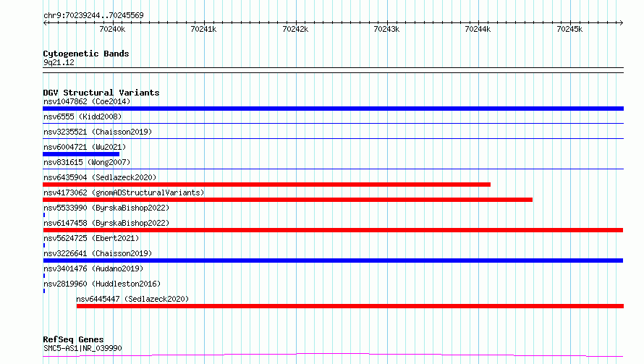Click the thin blue line of nsv3235521
644x364 pixels.
point(333,138)
